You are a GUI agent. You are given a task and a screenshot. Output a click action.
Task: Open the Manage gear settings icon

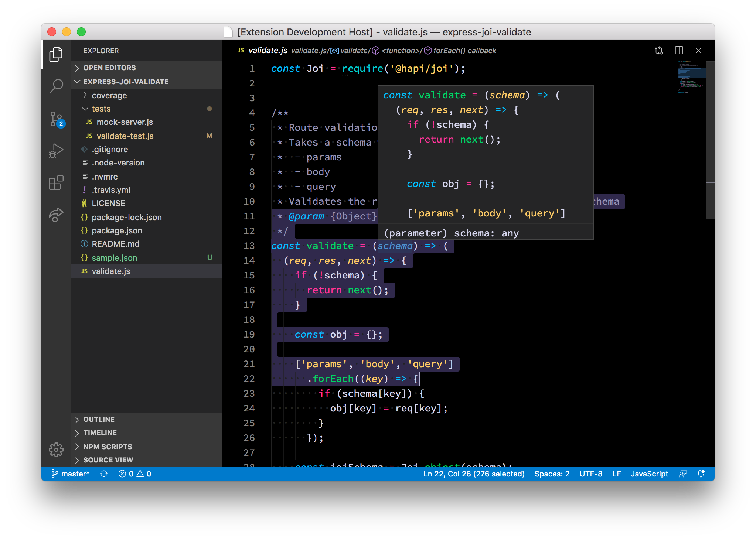[x=56, y=450]
